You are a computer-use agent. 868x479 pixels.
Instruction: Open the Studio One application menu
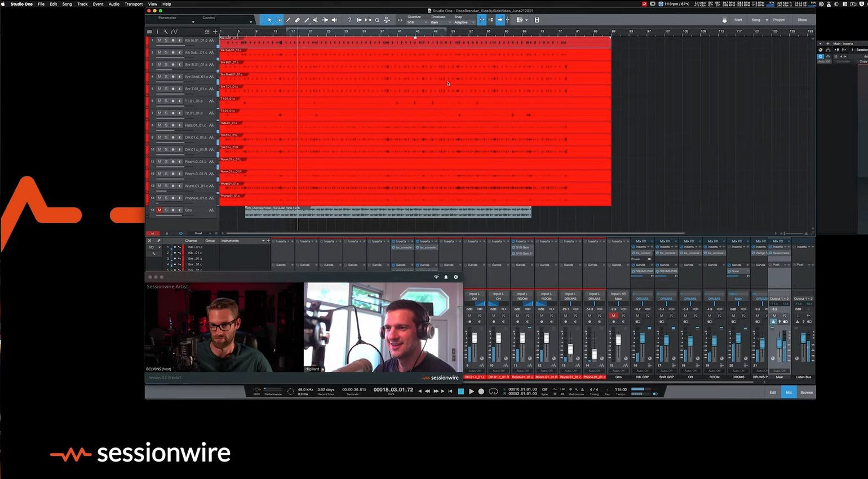point(21,4)
